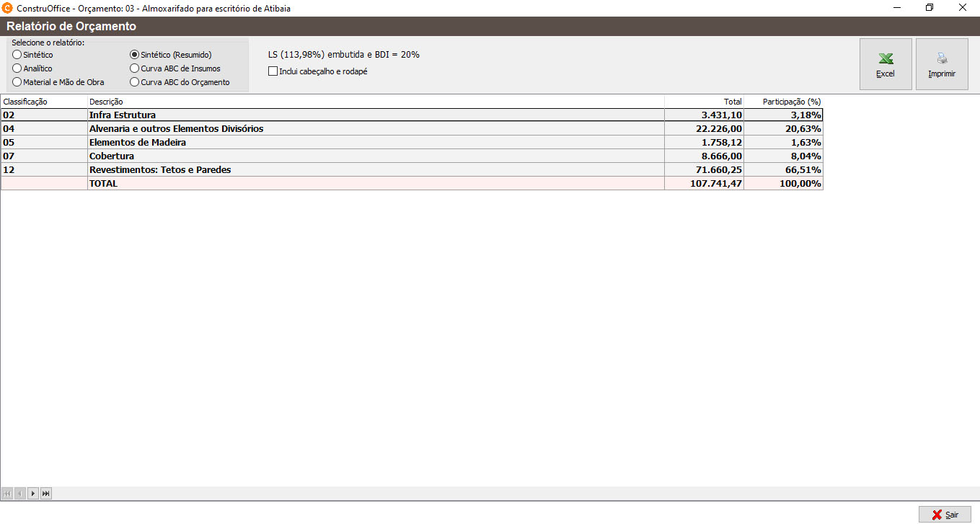The height and width of the screenshot is (524, 980).
Task: Click the TOTAL row label
Action: [x=103, y=183]
